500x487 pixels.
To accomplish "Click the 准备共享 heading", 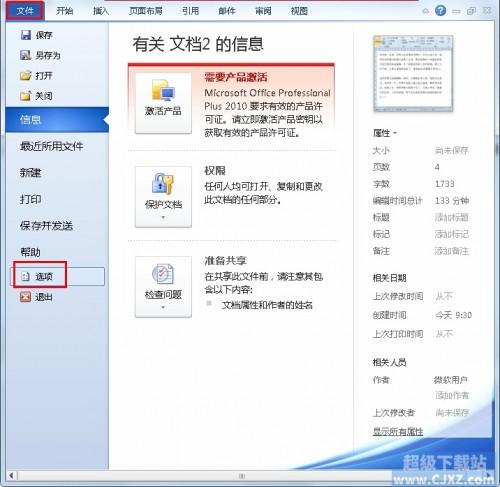I will click(x=225, y=260).
